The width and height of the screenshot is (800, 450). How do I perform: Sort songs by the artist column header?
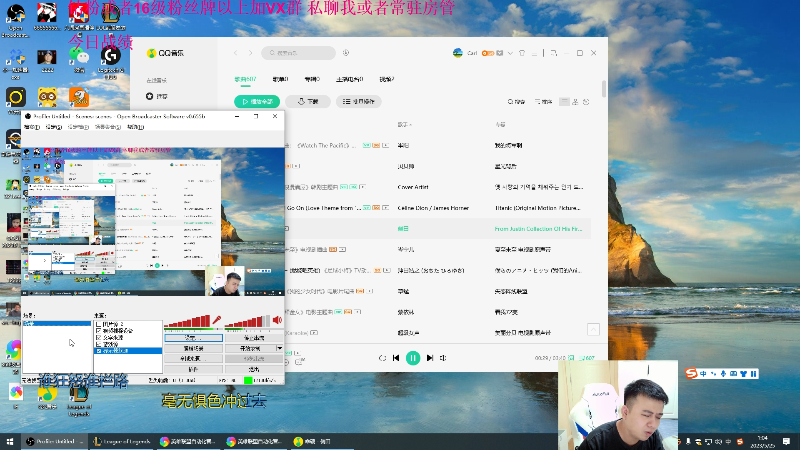coord(404,124)
